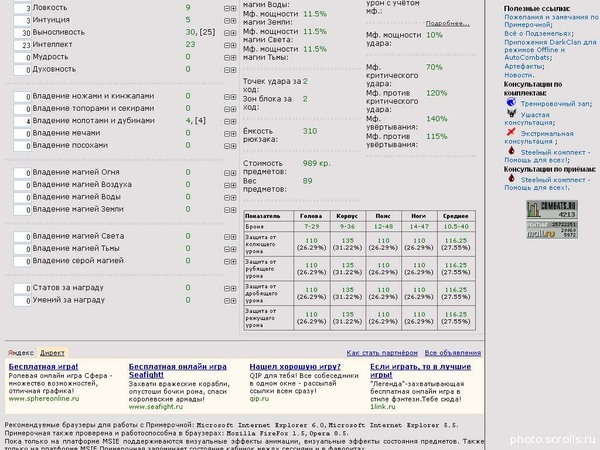
Task: Open the Новости link
Action: pos(518,75)
